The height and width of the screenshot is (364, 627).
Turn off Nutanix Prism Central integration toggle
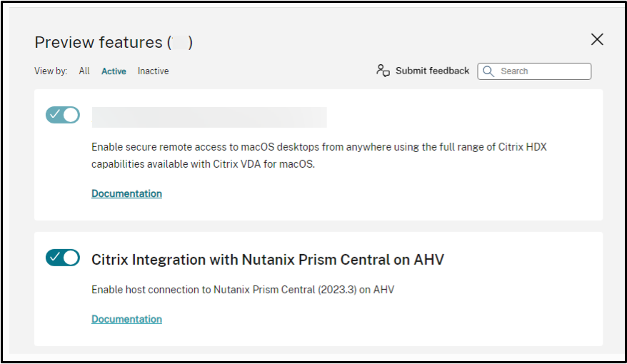63,258
